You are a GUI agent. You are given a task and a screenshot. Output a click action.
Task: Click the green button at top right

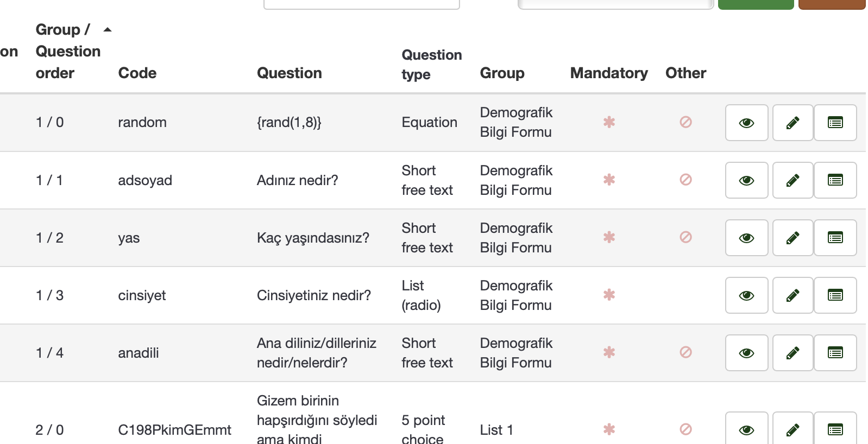point(756,4)
